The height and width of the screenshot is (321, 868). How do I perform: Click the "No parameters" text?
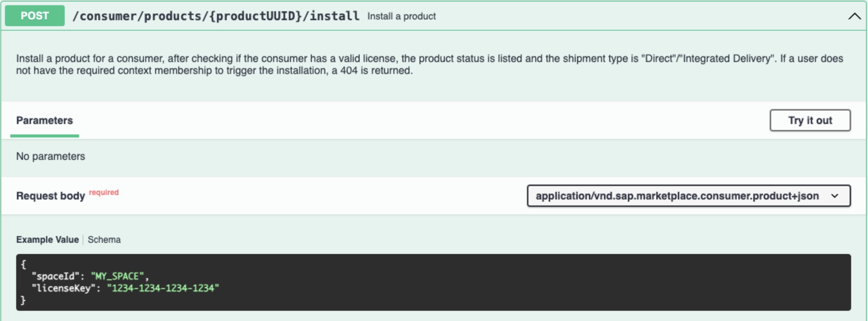[50, 156]
